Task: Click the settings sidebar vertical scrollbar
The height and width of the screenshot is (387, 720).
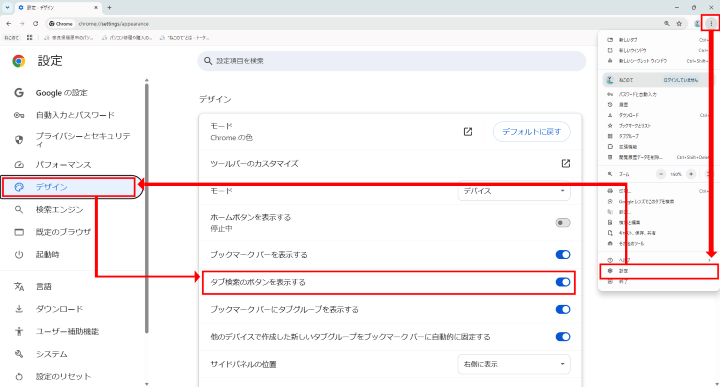Action: pyautogui.click(x=146, y=207)
